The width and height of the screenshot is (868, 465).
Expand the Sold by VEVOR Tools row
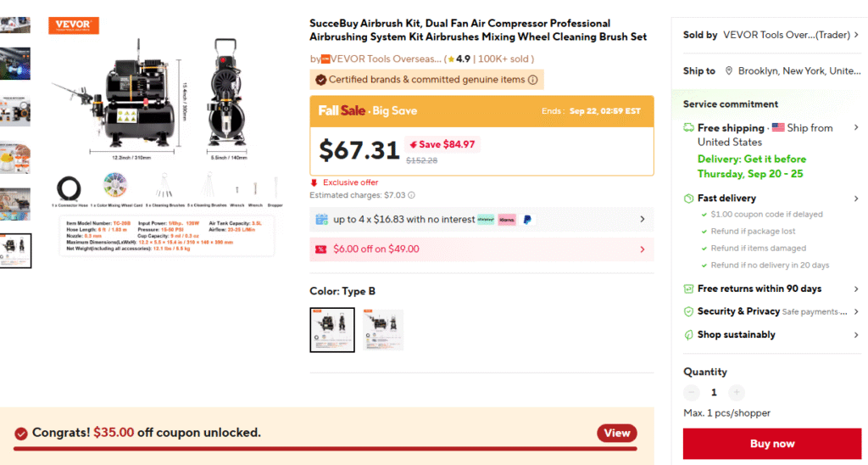(x=855, y=35)
